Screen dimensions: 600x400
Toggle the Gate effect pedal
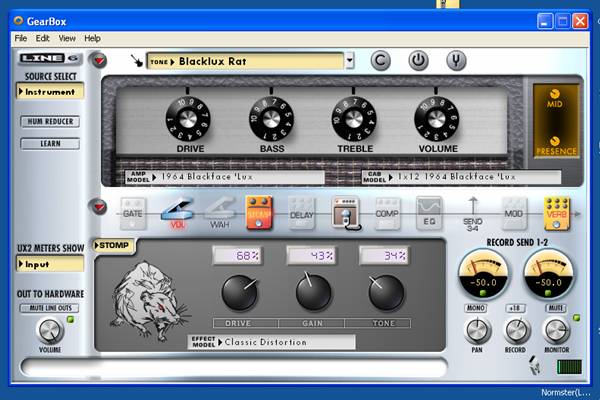[x=133, y=214]
